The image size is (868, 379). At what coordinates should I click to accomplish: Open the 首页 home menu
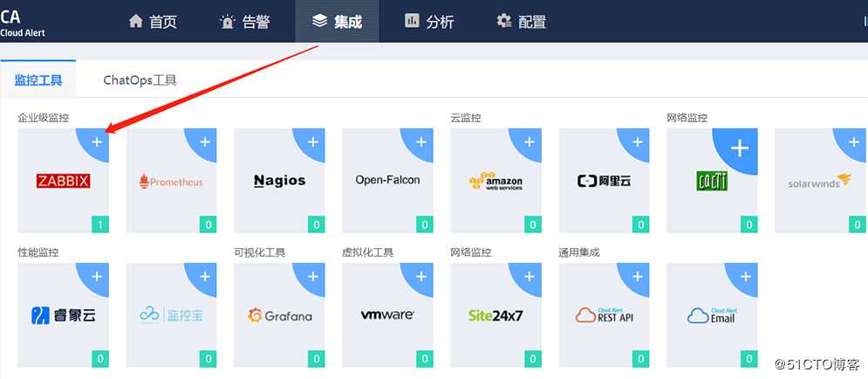tap(153, 21)
